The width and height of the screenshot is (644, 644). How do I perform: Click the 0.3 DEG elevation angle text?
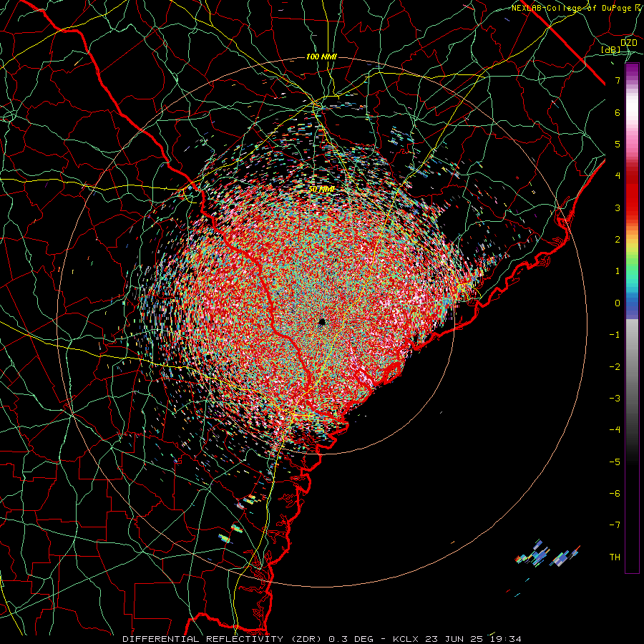tap(351, 639)
